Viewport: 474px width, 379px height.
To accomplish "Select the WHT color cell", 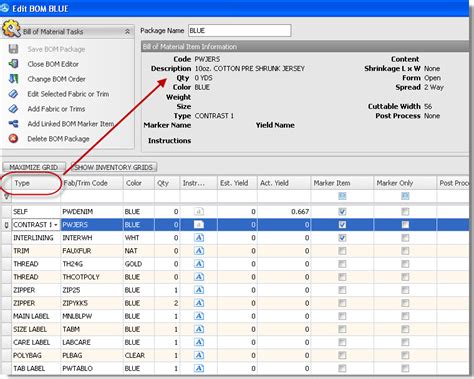I will coord(139,238).
